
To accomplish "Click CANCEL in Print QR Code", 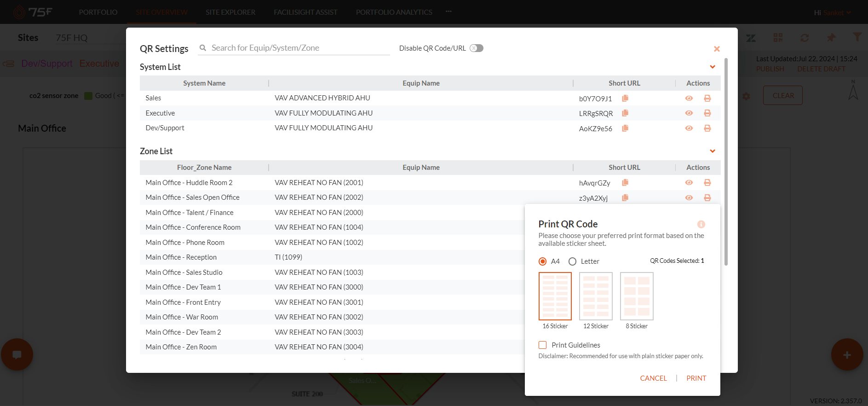I will pyautogui.click(x=653, y=378).
